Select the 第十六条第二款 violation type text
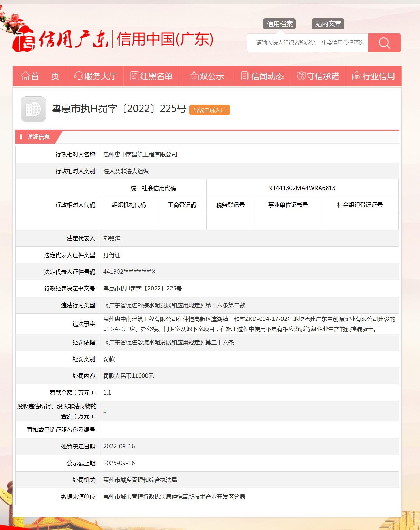Viewport: 420px width, 530px height. click(225, 305)
